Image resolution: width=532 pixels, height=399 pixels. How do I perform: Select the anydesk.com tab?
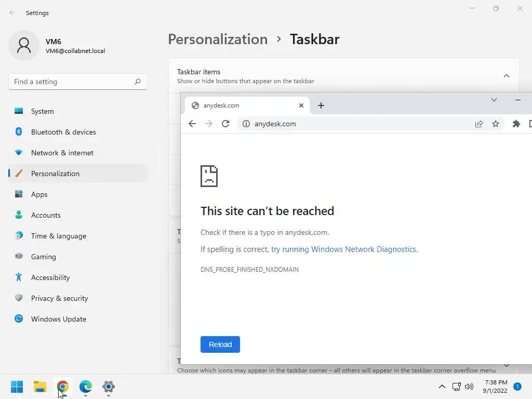[247, 105]
